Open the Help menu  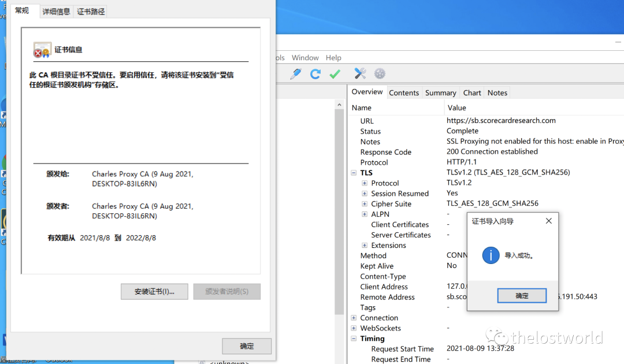coord(333,58)
